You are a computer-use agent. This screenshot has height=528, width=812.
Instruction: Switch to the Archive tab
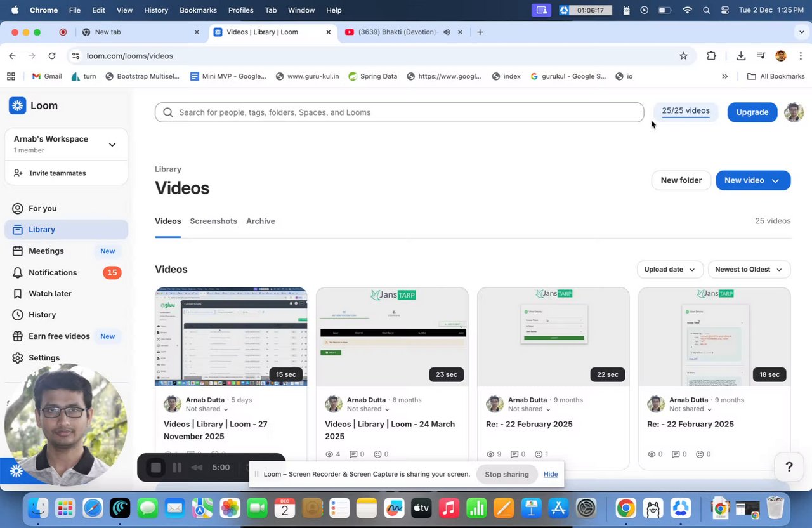tap(261, 221)
